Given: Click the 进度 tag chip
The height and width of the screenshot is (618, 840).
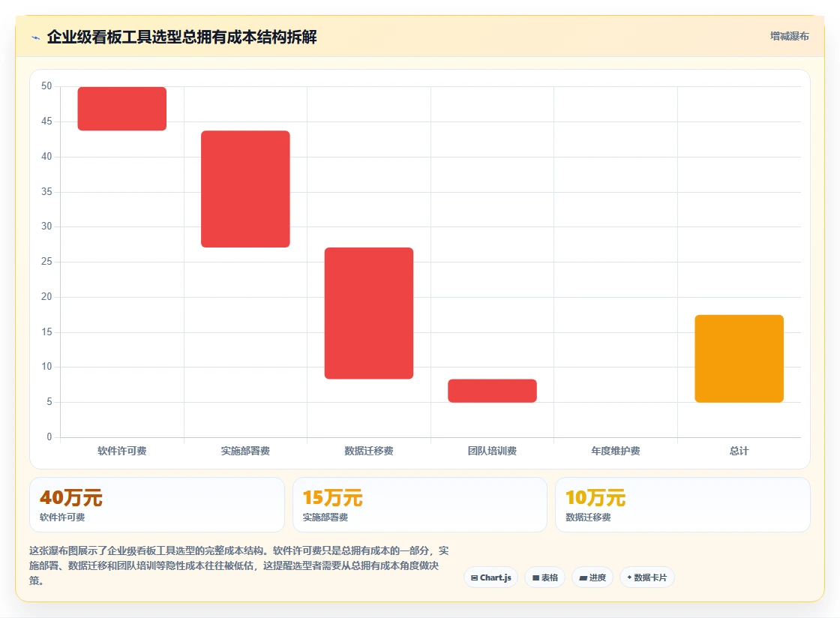Looking at the screenshot, I should (x=592, y=577).
